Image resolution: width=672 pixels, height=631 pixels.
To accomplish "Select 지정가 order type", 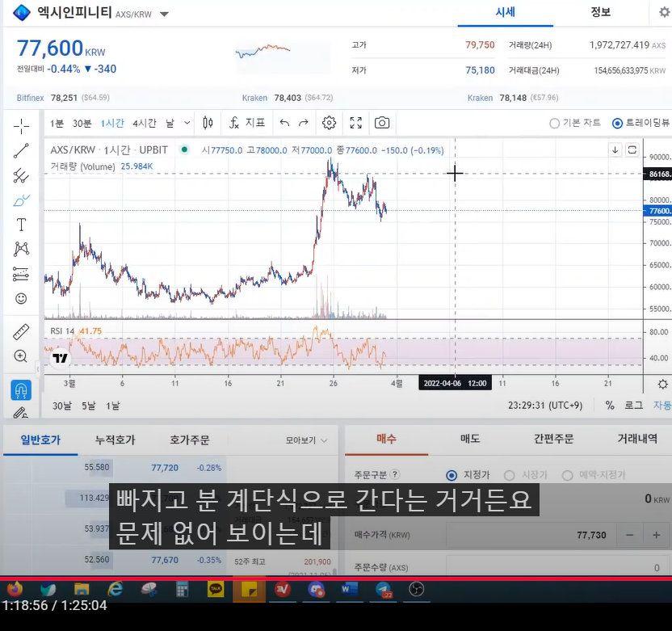I will click(x=451, y=475).
